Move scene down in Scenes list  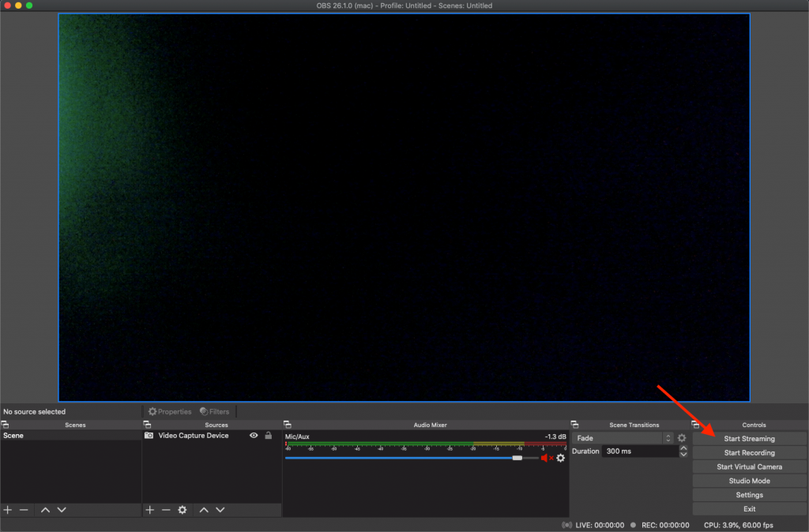62,510
